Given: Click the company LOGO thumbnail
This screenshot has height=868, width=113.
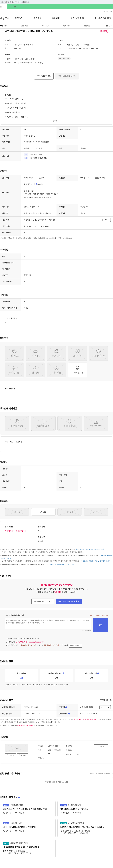Looking at the screenshot, I should pyautogui.click(x=16, y=748).
